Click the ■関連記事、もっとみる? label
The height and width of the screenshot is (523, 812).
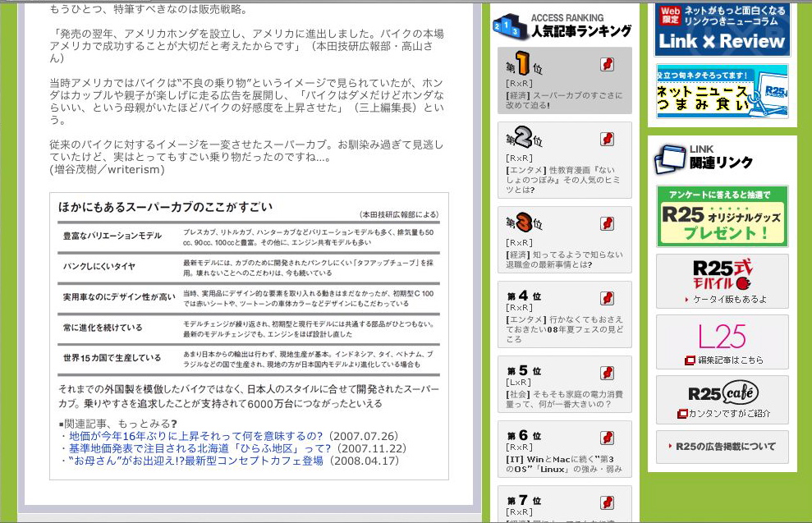(x=118, y=424)
